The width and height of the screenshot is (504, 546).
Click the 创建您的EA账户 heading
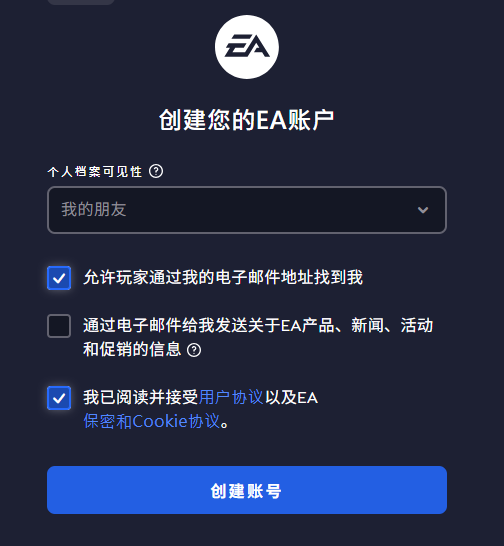[x=247, y=120]
